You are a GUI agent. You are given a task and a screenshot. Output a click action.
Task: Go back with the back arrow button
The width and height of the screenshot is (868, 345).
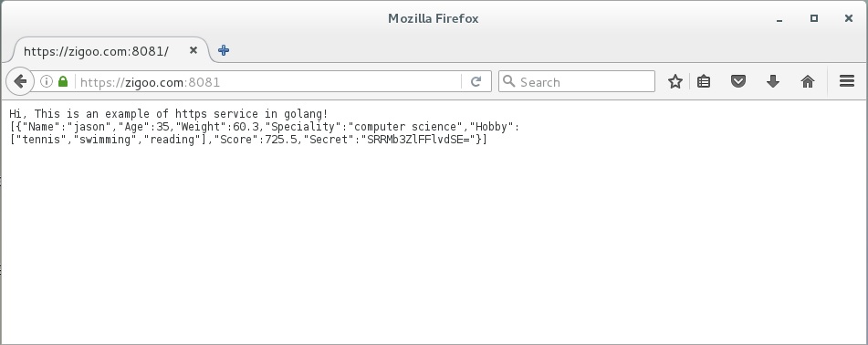(20, 81)
